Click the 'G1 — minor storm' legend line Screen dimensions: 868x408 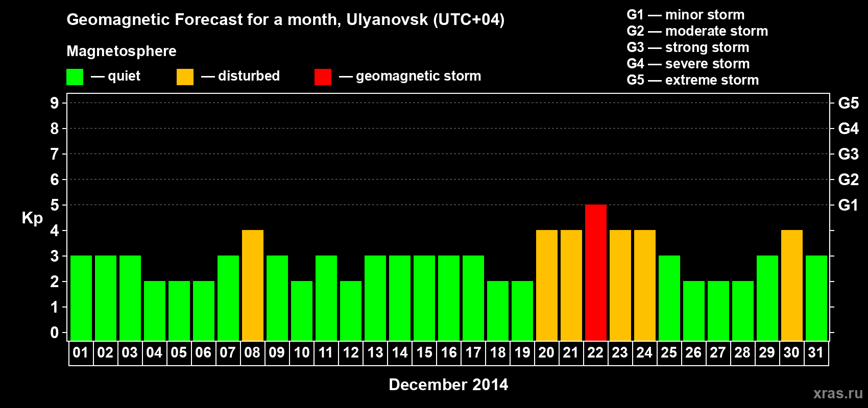pyautogui.click(x=686, y=15)
